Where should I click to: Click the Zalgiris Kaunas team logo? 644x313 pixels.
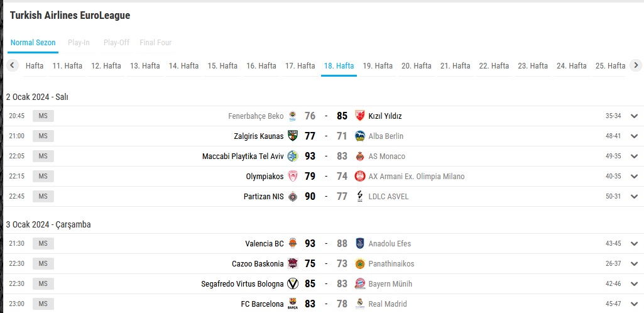(293, 136)
